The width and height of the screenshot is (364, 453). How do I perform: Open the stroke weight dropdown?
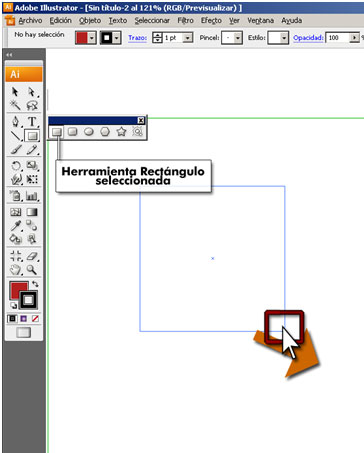tap(188, 38)
